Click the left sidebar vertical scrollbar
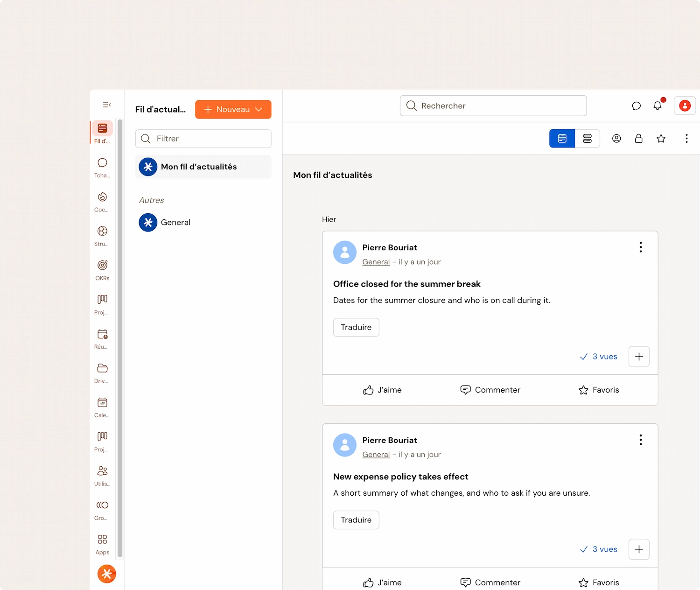The width and height of the screenshot is (700, 590). click(x=120, y=338)
